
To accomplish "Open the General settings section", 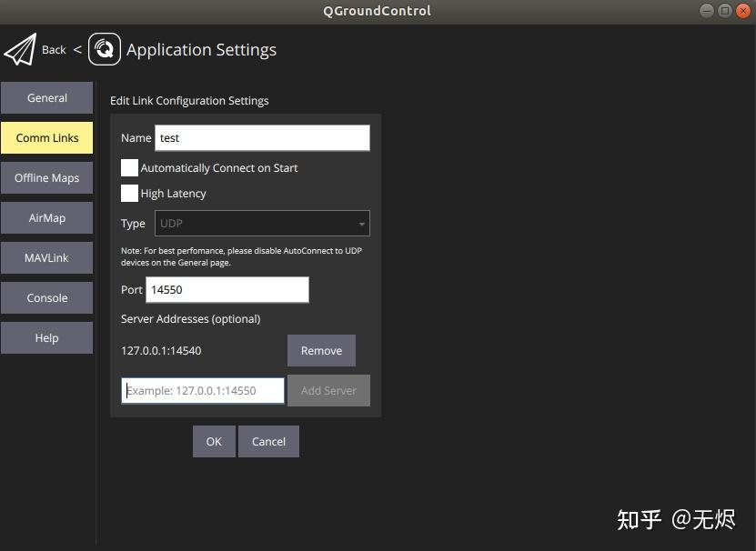I will point(46,97).
